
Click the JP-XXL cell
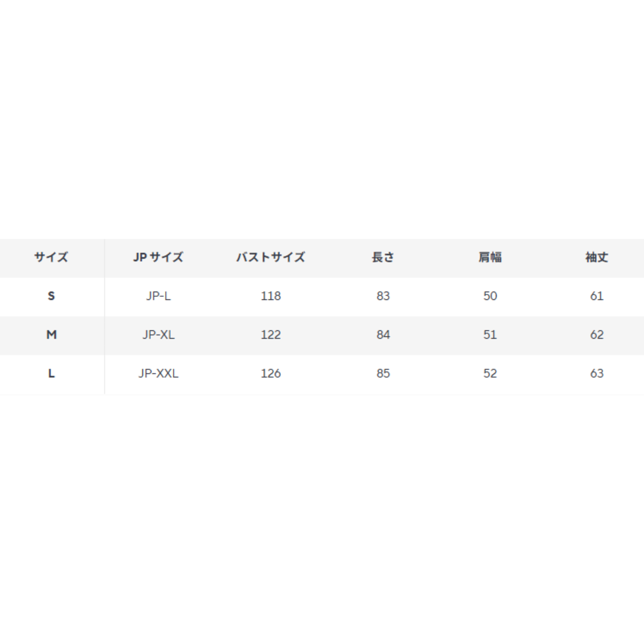pos(158,373)
